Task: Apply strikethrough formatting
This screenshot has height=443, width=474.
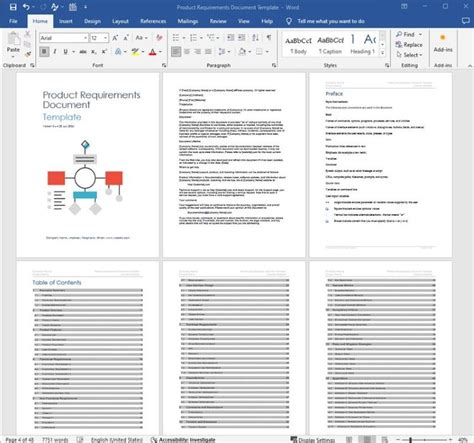Action: [x=83, y=52]
